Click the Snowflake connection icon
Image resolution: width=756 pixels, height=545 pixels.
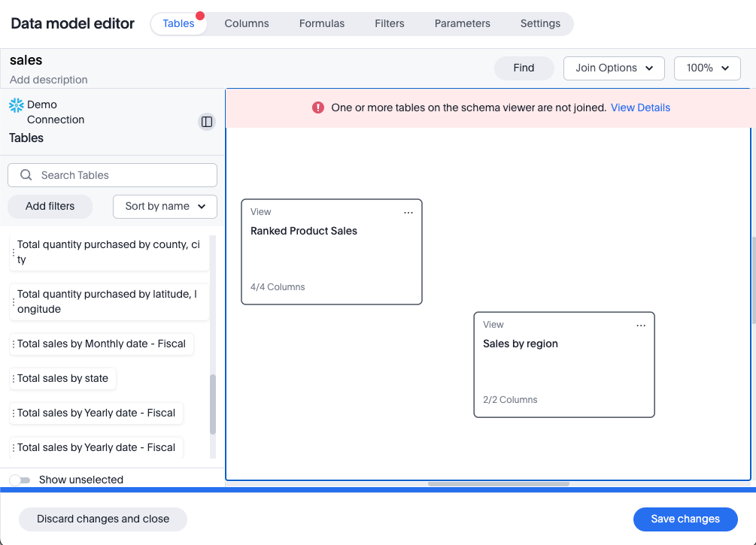16,105
